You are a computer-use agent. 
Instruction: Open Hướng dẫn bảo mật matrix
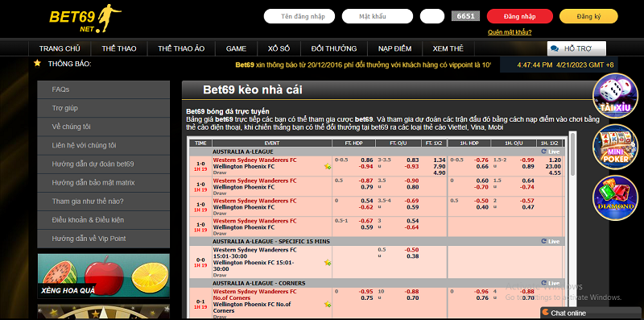(x=104, y=183)
